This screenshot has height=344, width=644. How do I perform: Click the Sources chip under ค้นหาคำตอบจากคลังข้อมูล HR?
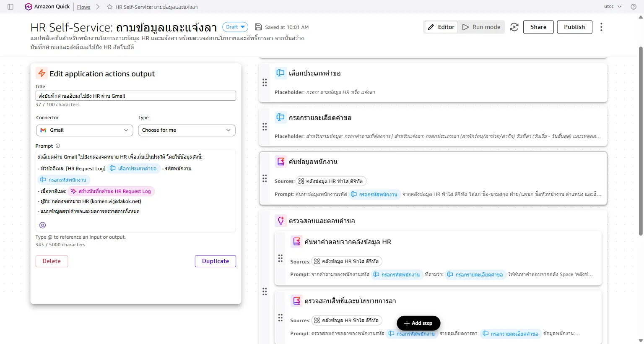tap(347, 261)
